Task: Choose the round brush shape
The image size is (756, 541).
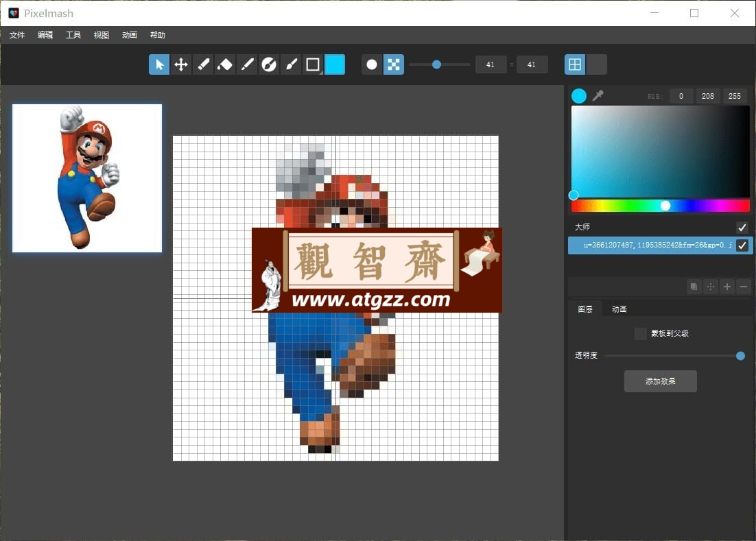Action: click(372, 64)
